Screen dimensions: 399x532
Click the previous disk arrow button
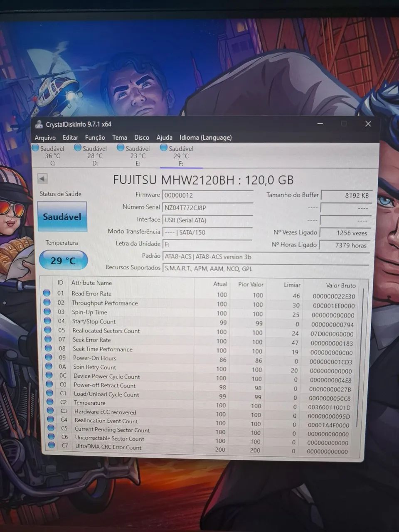click(42, 179)
